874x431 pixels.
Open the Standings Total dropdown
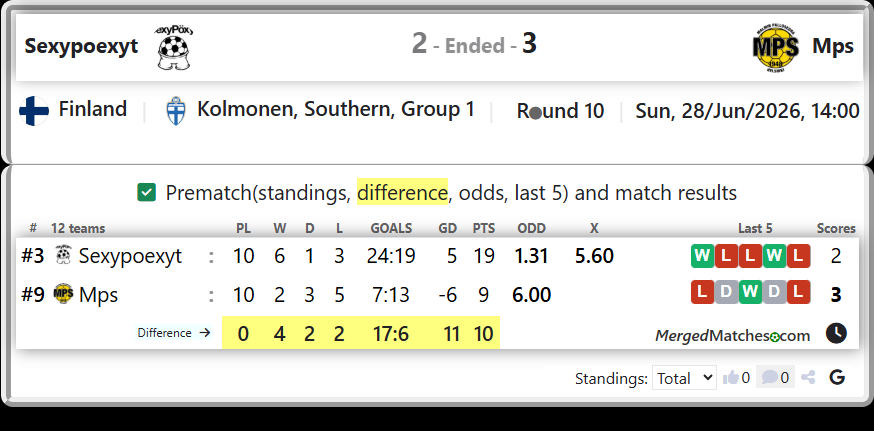(x=684, y=378)
